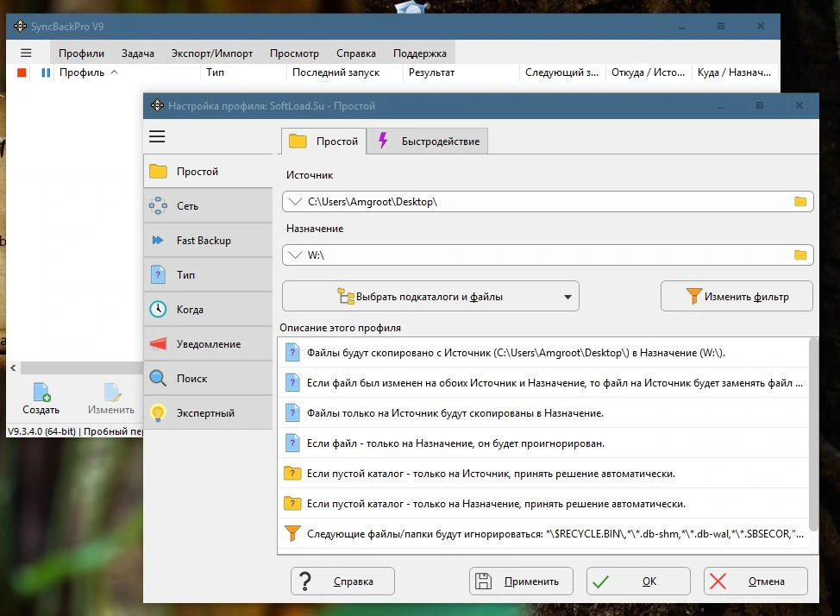Viewport: 840px width, 616px height.
Task: Click the Изменить edit profile icon
Action: (112, 392)
